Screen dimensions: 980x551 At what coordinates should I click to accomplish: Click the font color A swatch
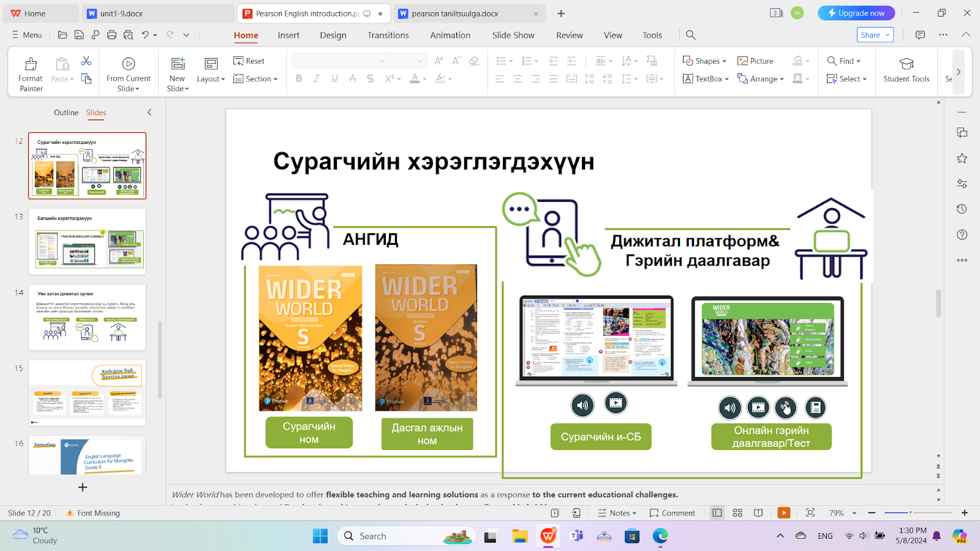(x=415, y=78)
